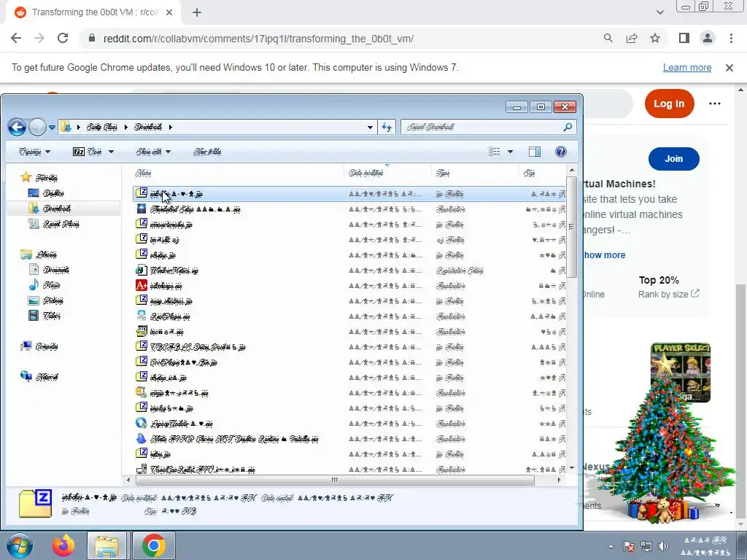Click the change view icon in Explorer

pos(495,152)
